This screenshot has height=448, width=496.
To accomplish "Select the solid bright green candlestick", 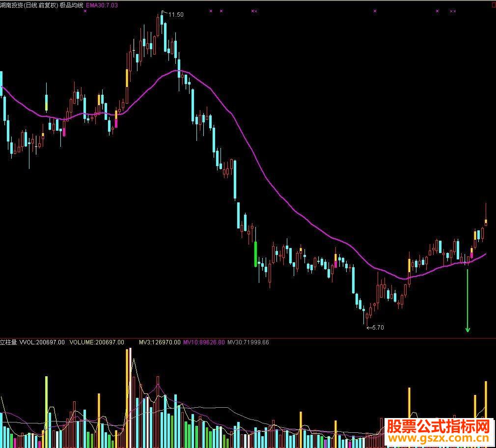I will tap(255, 254).
